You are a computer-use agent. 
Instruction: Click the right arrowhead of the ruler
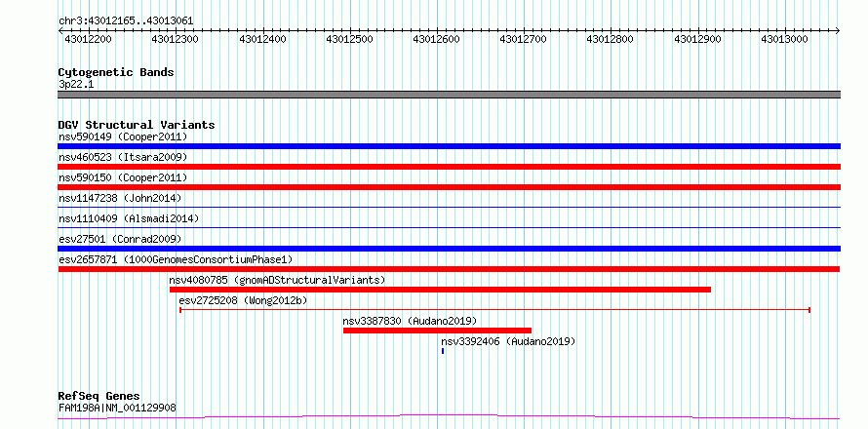[x=838, y=31]
